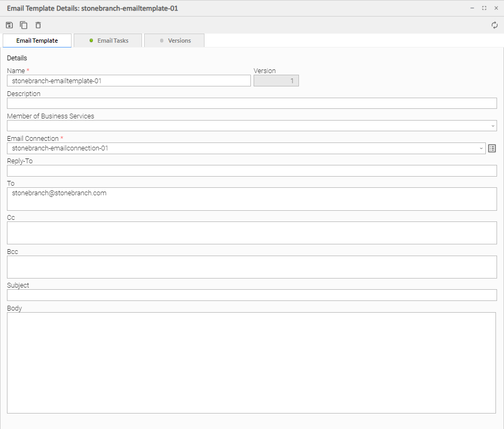Click the Subject input field
The width and height of the screenshot is (504, 429).
pyautogui.click(x=251, y=295)
